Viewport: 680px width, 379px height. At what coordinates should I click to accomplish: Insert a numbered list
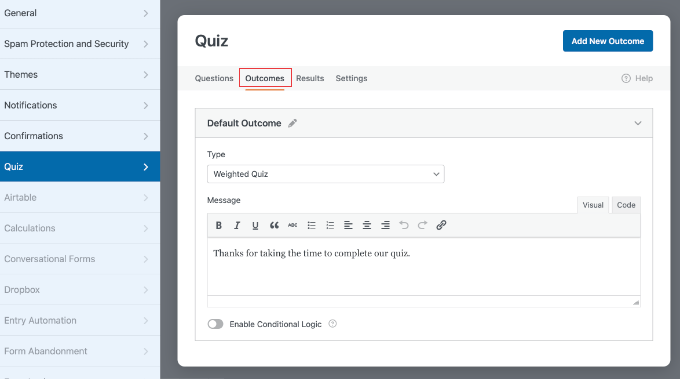[330, 225]
